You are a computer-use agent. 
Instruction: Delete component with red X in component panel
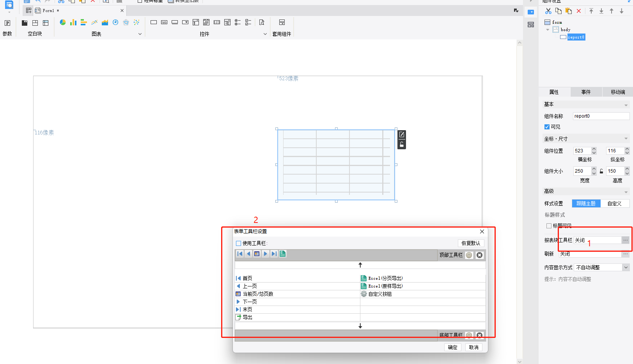(579, 11)
